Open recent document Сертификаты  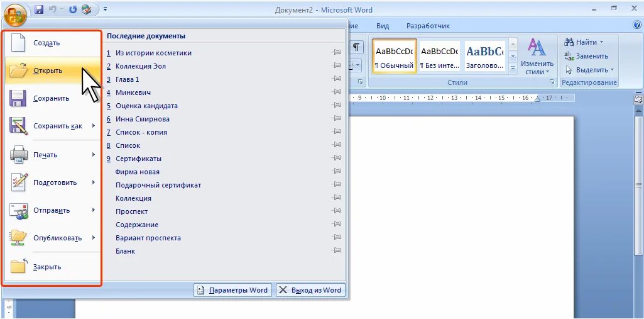point(138,159)
